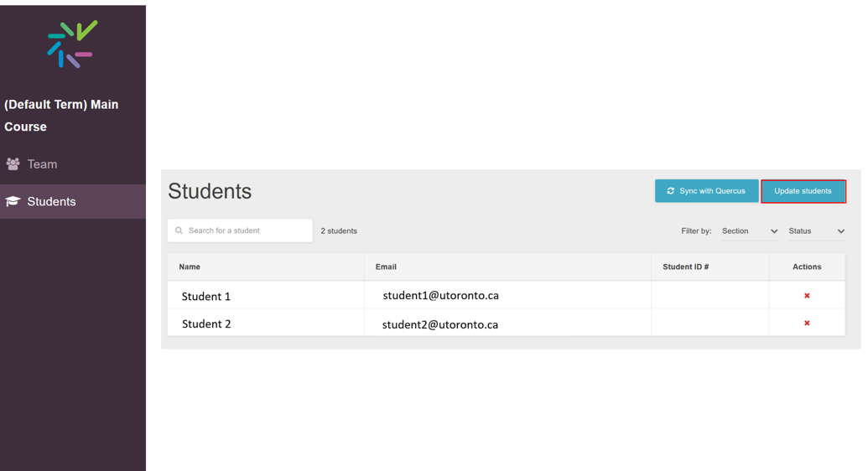The height and width of the screenshot is (471, 868).
Task: Click the Update students button
Action: [x=803, y=191]
